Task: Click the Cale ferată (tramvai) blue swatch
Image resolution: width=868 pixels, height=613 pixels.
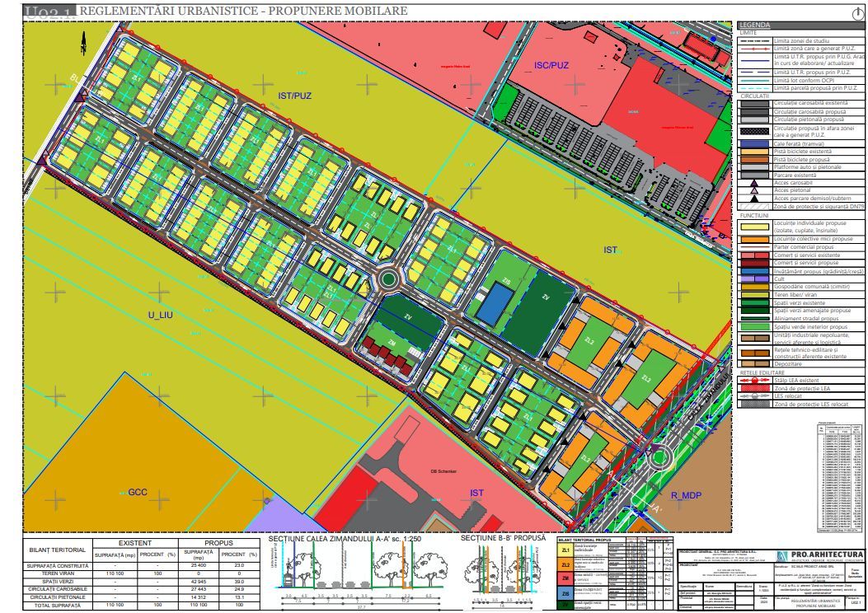Action: 753,145
